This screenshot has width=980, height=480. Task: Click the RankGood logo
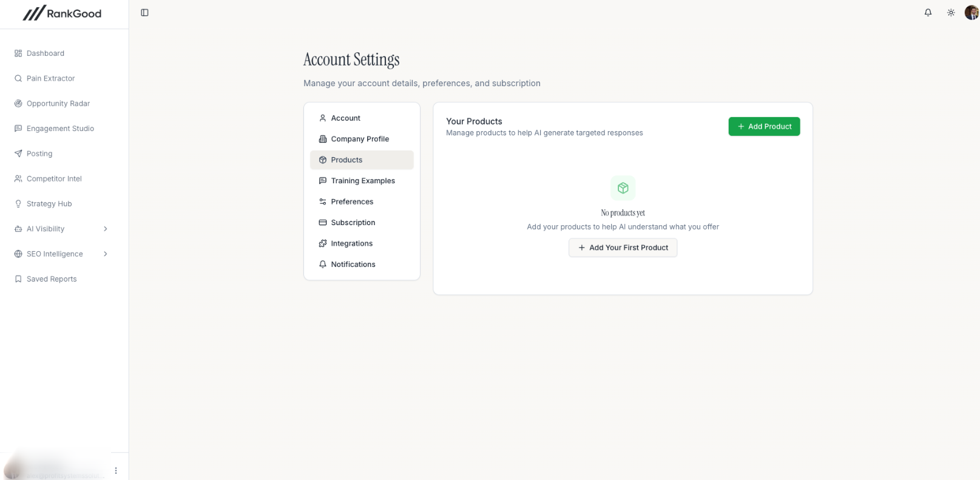[63, 13]
